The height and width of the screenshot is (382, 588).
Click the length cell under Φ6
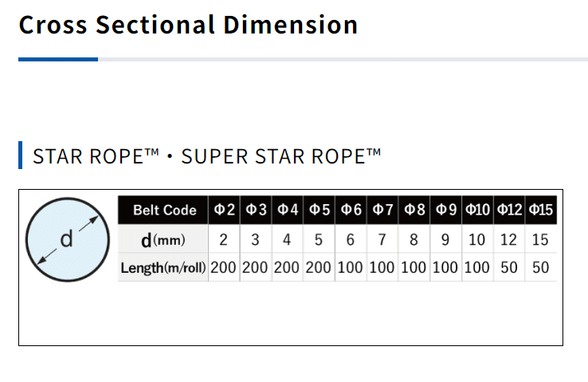pyautogui.click(x=351, y=268)
